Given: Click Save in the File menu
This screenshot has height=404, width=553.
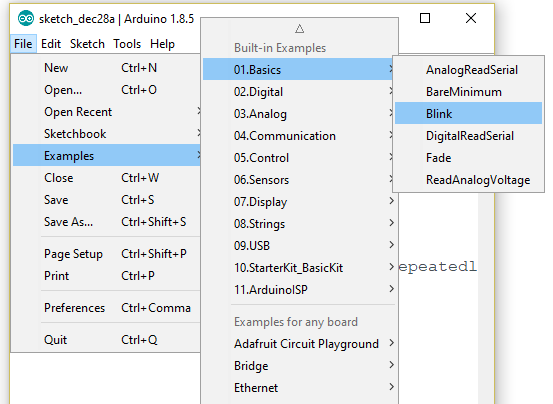Looking at the screenshot, I should (107, 200).
